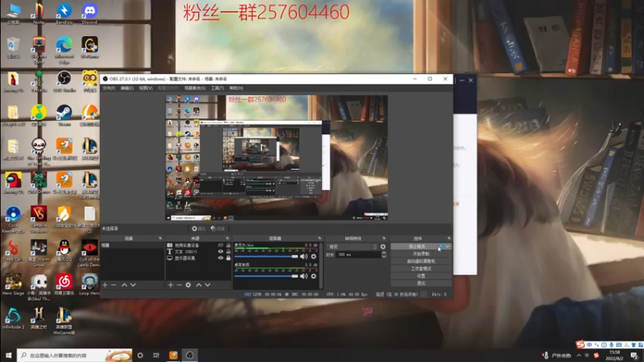Viewport: 644px width, 362px height.
Task: Open the Vampire Survivors desktop shortcut
Action: [39, 220]
